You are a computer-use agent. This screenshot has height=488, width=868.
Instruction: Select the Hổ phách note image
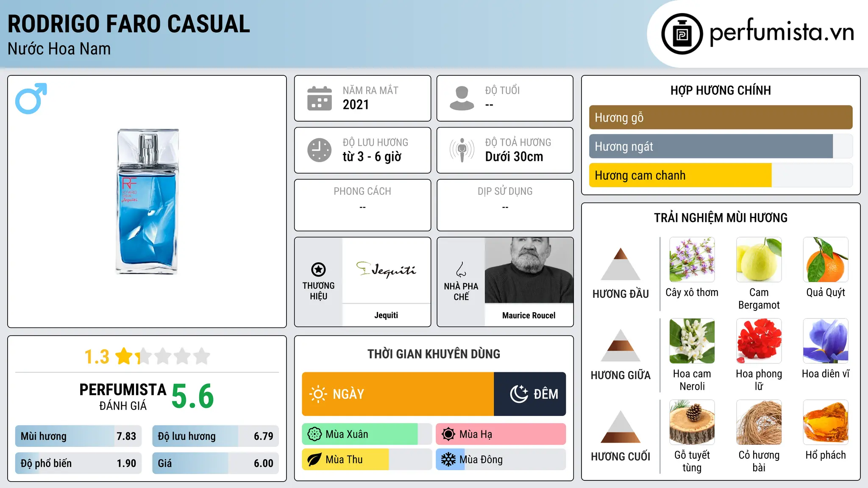pyautogui.click(x=826, y=422)
